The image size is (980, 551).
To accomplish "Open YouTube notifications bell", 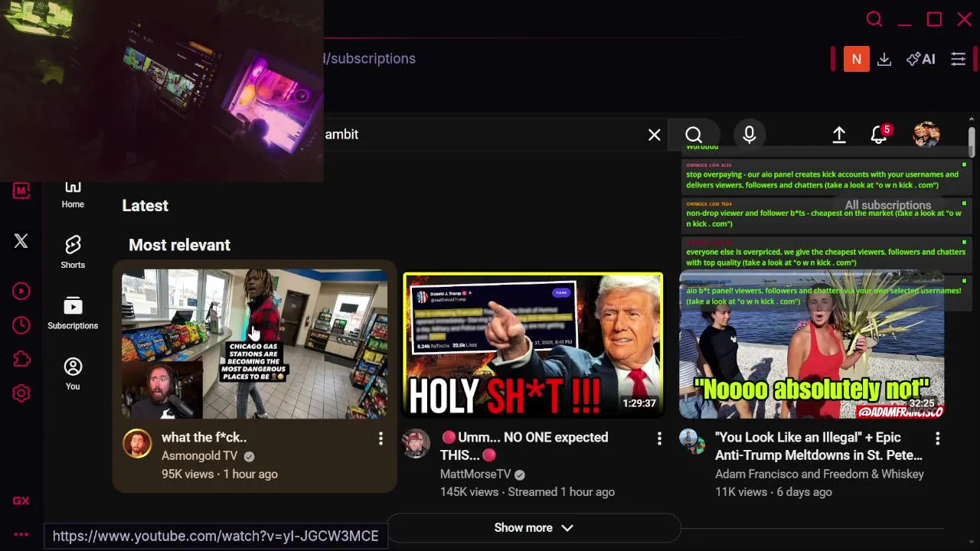I will 879,135.
